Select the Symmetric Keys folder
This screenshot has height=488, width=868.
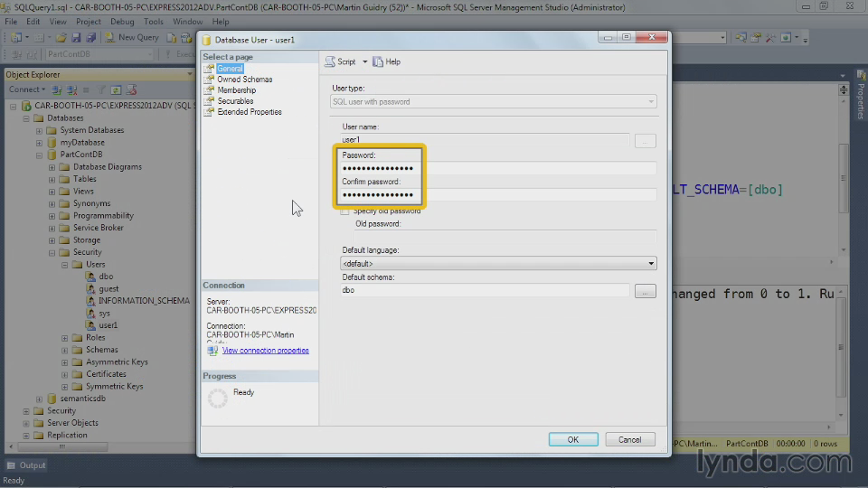pyautogui.click(x=115, y=386)
